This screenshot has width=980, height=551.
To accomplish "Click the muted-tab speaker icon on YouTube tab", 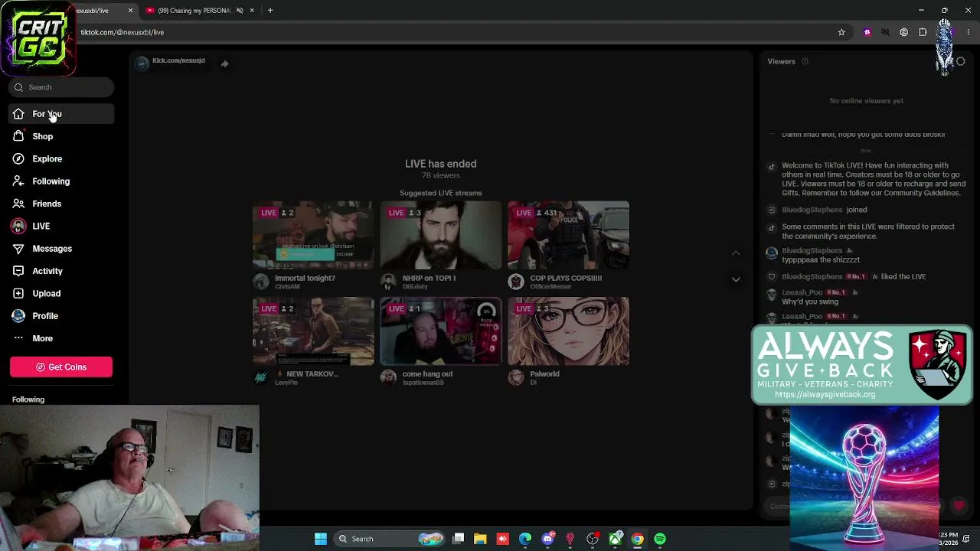I will point(240,11).
